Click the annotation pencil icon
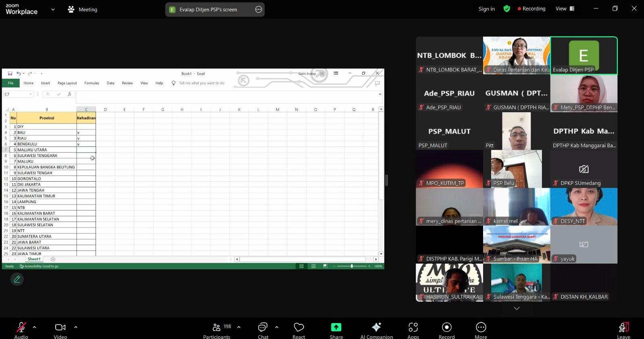This screenshot has height=339, width=644. 17,279
